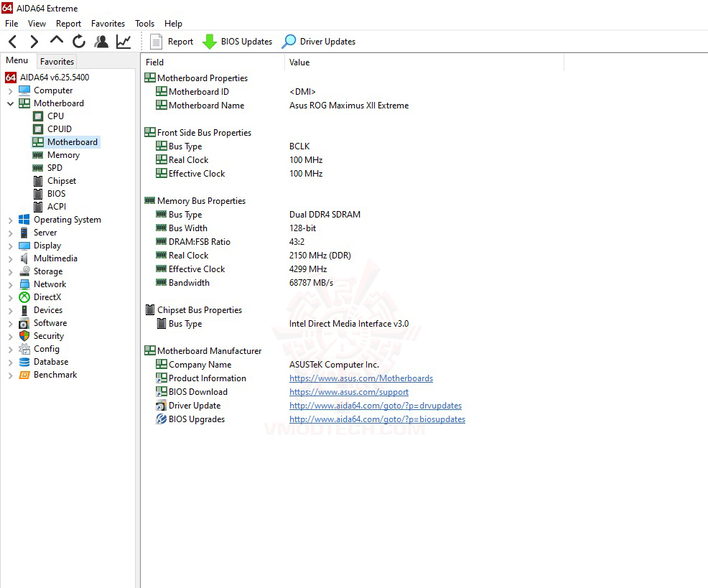
Task: Click the Report toolbar button
Action: coord(172,42)
